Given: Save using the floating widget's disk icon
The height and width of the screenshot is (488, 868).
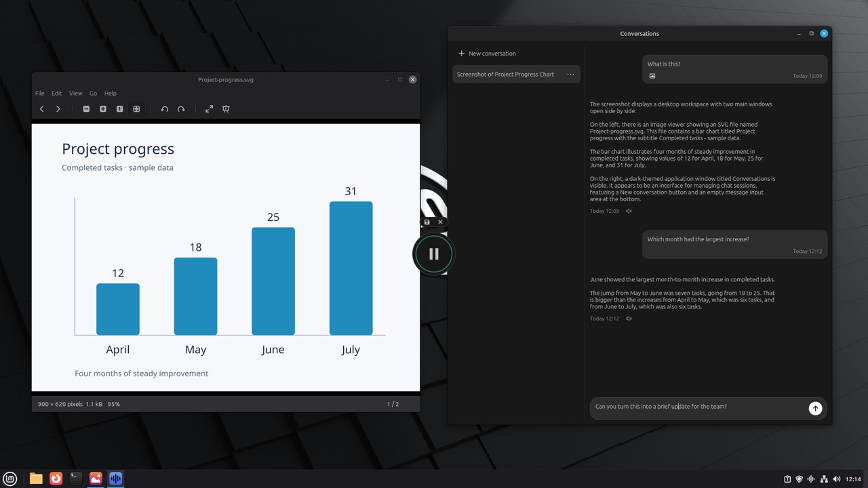Looking at the screenshot, I should tap(427, 222).
